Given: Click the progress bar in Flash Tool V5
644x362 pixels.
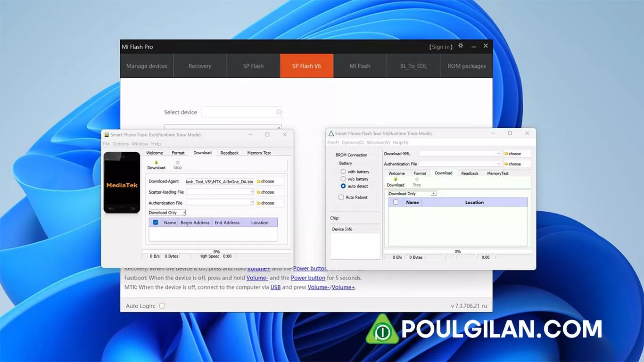Looking at the screenshot, I should point(216,251).
